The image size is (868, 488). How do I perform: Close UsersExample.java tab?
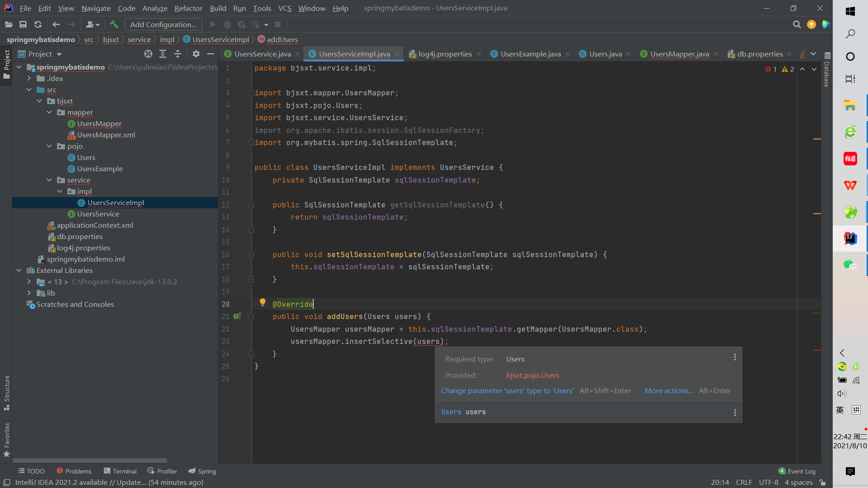[x=567, y=54]
